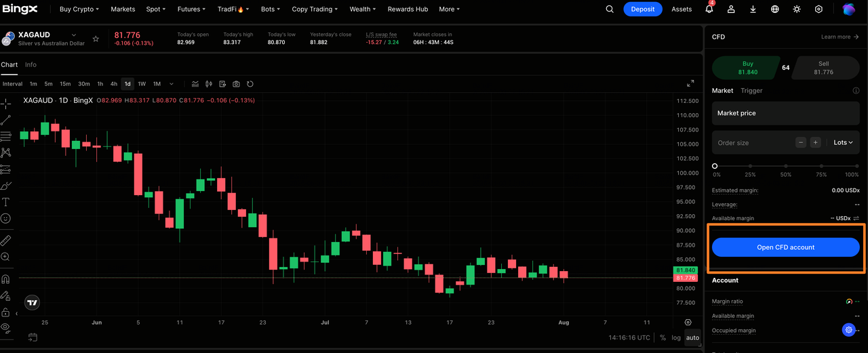This screenshot has width=868, height=353.
Task: Set order size slider to 50%
Action: click(786, 165)
